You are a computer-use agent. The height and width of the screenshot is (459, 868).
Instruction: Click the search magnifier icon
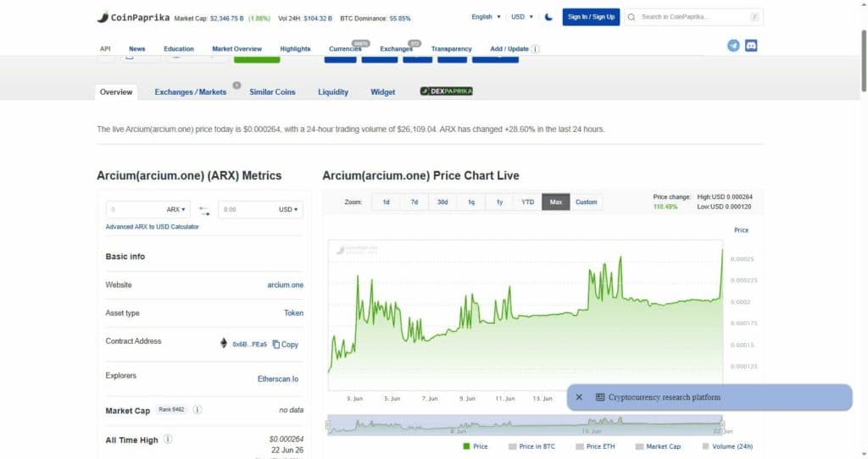tap(632, 17)
